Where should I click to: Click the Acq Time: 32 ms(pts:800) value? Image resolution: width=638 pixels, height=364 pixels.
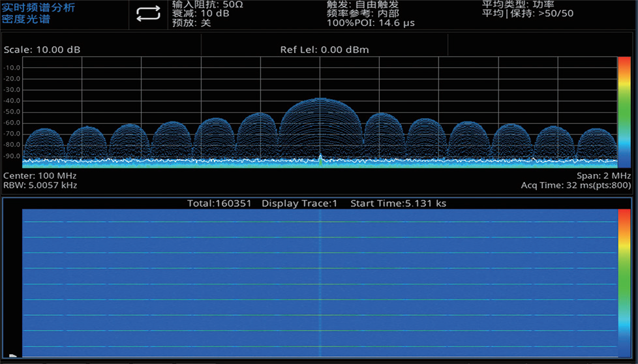576,185
